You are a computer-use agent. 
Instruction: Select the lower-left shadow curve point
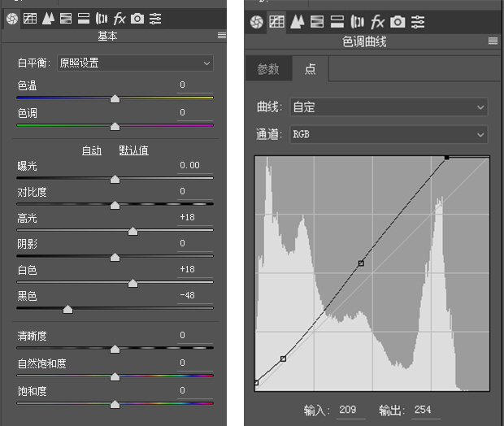(283, 359)
